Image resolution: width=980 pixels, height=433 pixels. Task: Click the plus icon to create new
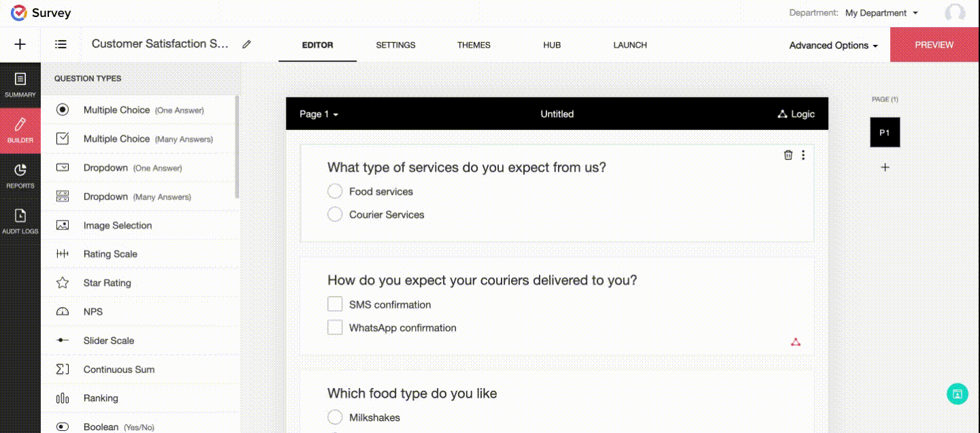[x=20, y=44]
